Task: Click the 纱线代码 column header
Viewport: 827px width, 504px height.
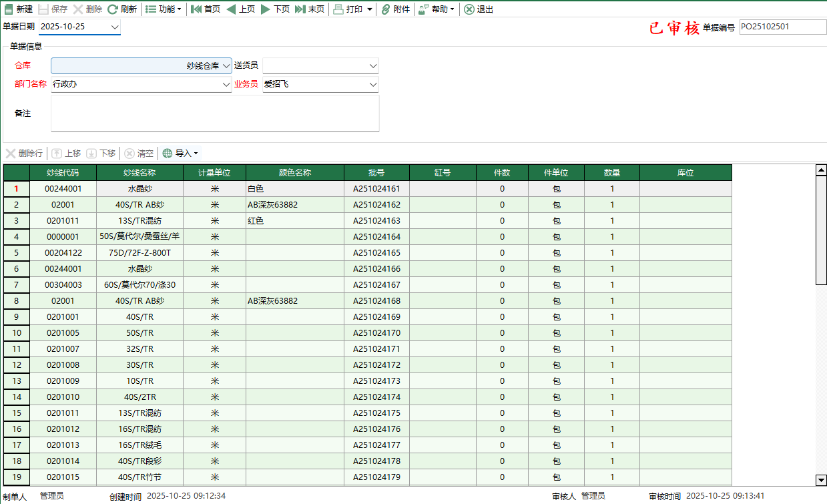Action: (x=63, y=172)
